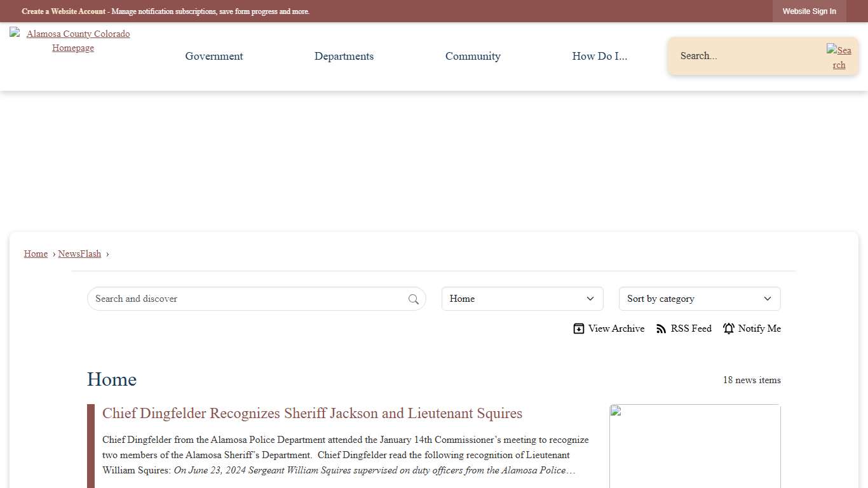Click the Chief Dingfelder article thumbnail
This screenshot has height=488, width=868.
695,446
